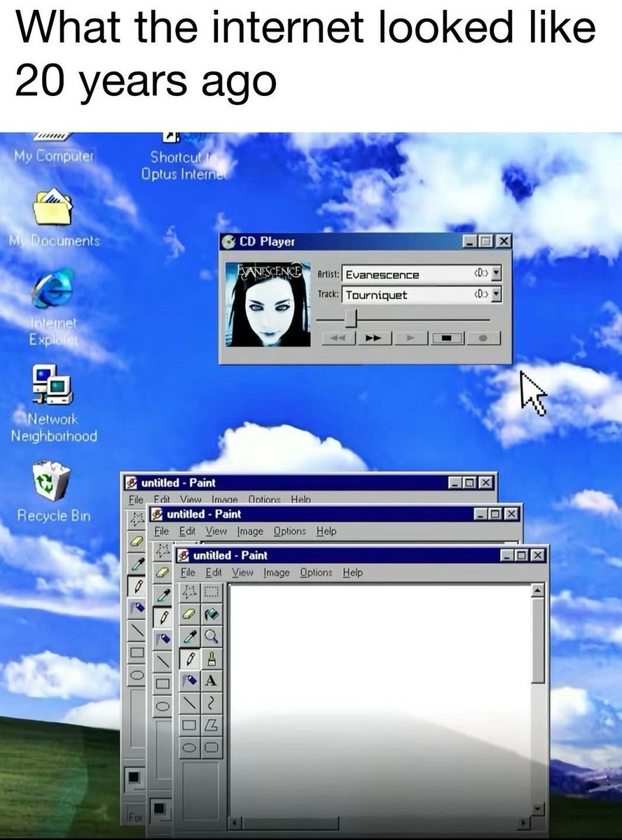Click the My Computer desktop label
The height and width of the screenshot is (840, 622).
coord(55,155)
